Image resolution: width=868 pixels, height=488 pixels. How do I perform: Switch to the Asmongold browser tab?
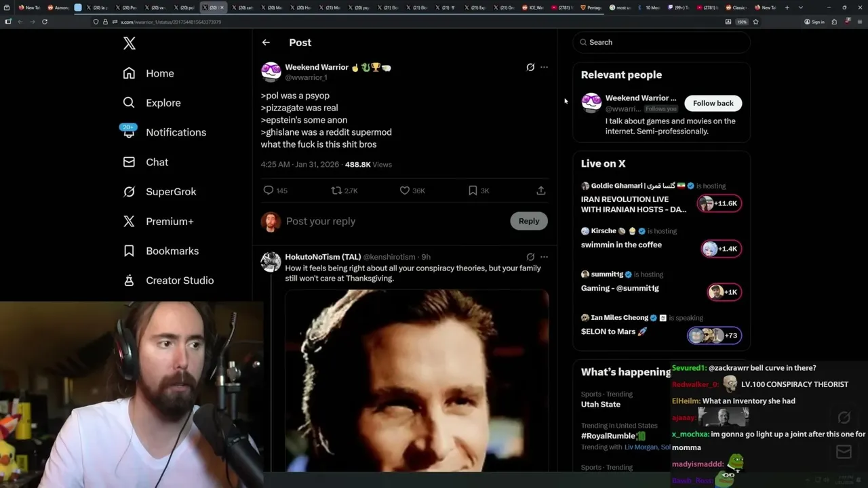(x=58, y=7)
